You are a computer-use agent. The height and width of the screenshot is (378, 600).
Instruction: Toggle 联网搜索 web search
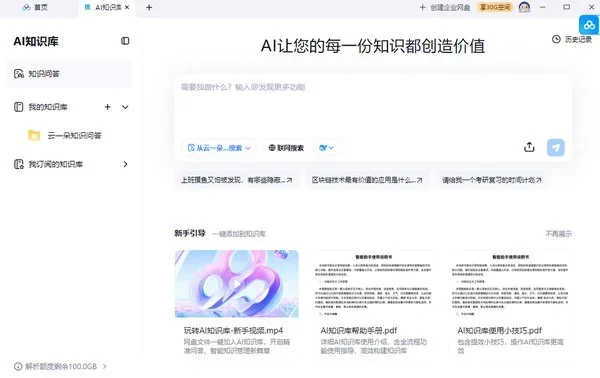(286, 148)
